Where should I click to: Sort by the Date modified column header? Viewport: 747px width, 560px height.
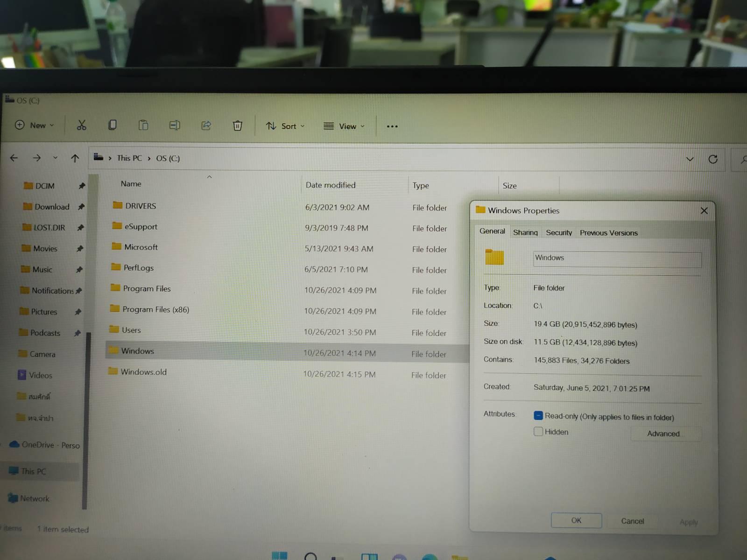pos(331,185)
